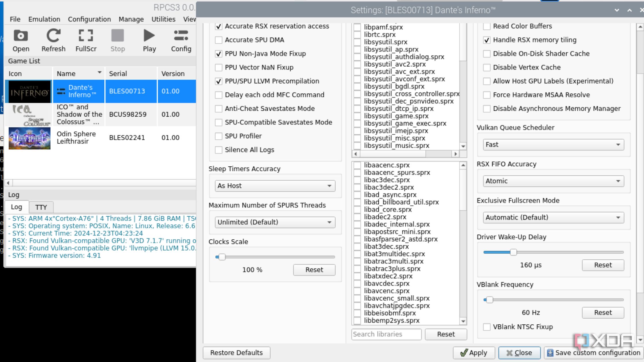Check VBlank NTSC Fixup
This screenshot has height=362, width=644.
(x=486, y=327)
